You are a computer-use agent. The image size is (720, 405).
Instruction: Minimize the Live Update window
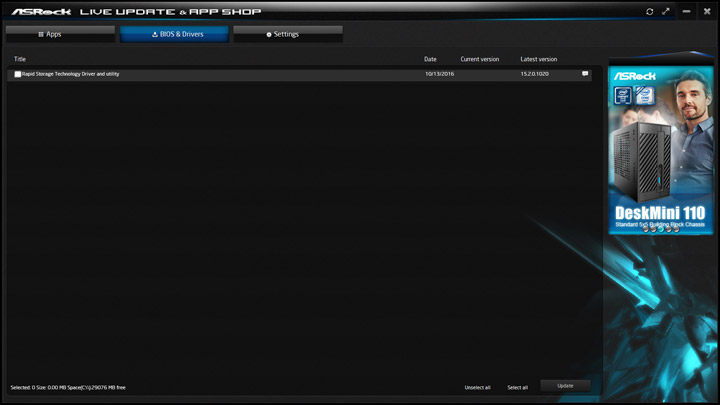click(x=686, y=11)
